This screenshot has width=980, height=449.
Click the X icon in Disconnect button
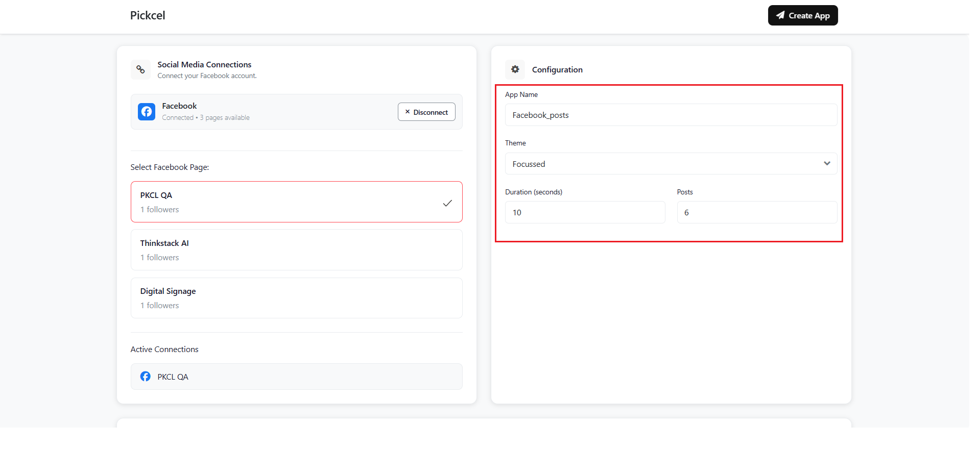[408, 112]
